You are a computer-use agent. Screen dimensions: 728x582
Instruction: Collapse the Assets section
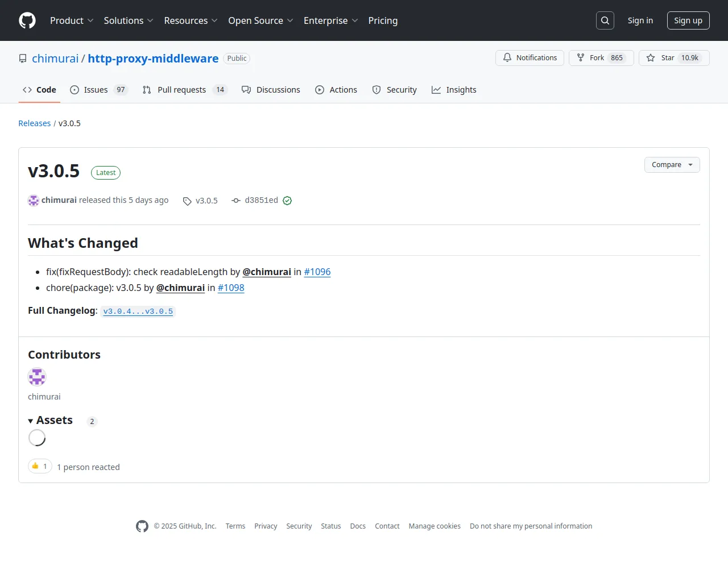(50, 420)
